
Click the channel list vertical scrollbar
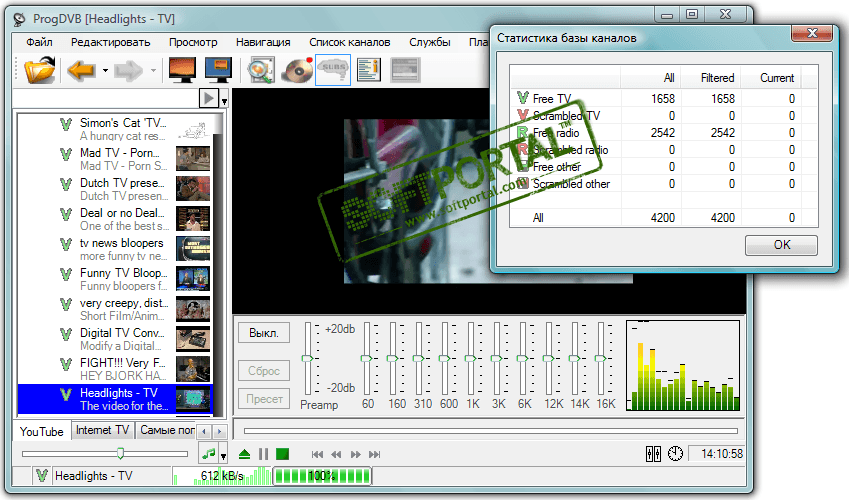(218, 264)
